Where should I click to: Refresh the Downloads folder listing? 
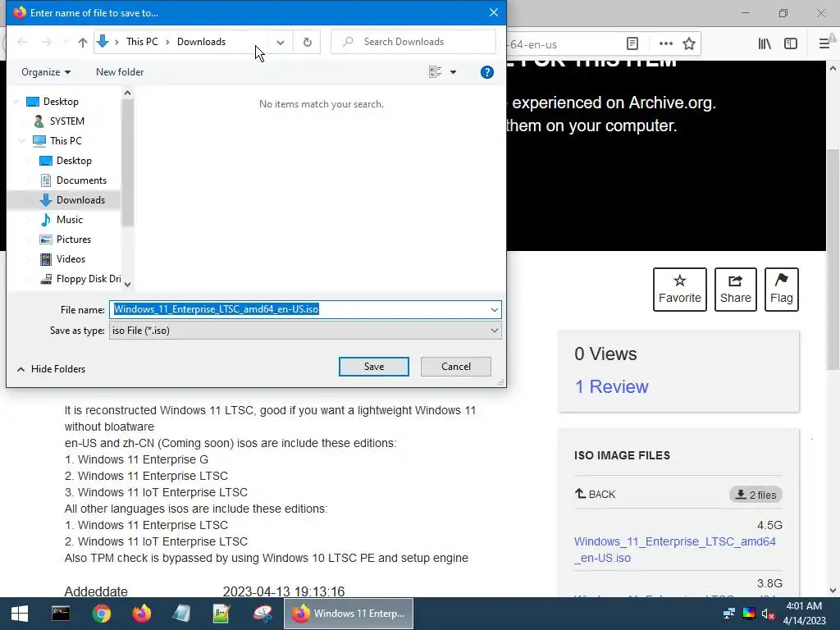point(307,42)
